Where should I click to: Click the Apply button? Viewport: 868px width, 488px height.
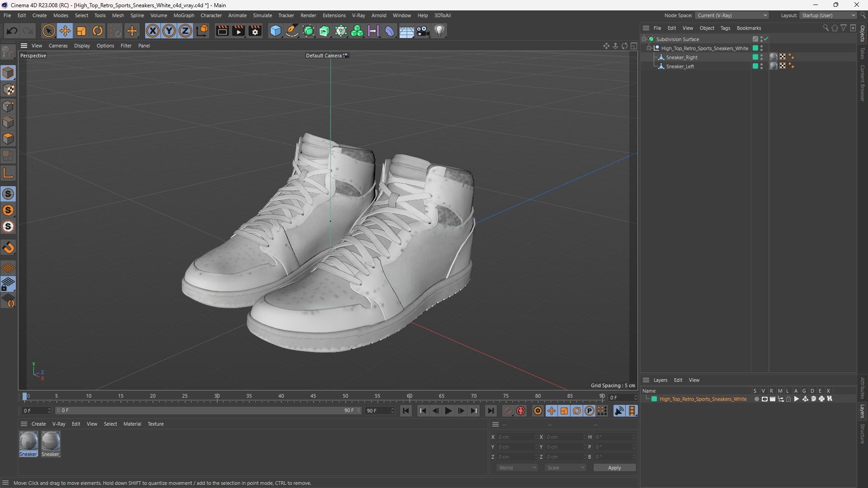click(x=614, y=468)
